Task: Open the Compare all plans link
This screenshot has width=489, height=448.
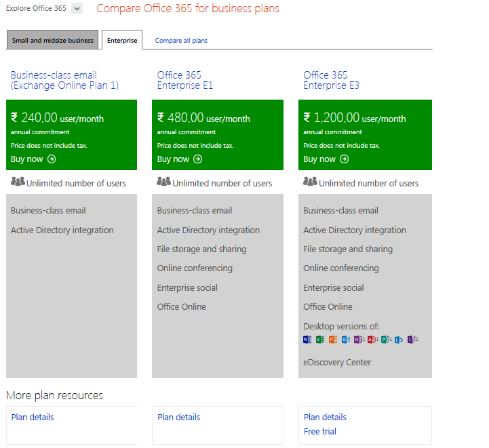Action: (181, 41)
